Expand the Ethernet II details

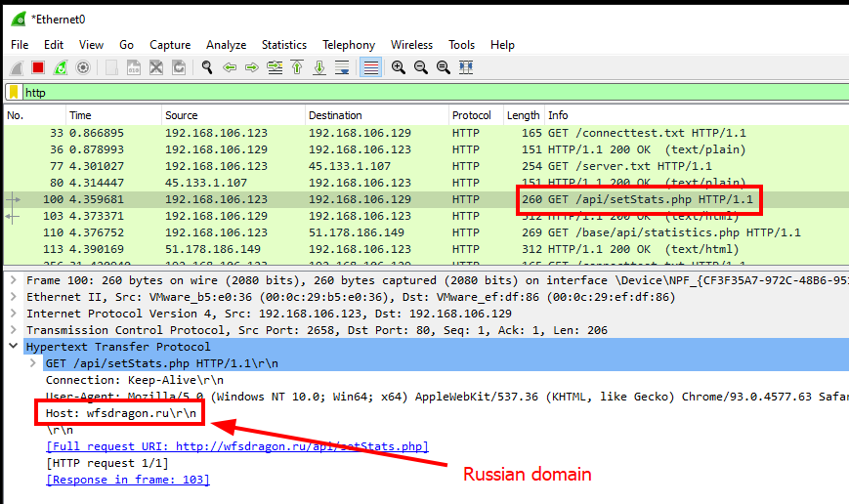[14, 297]
